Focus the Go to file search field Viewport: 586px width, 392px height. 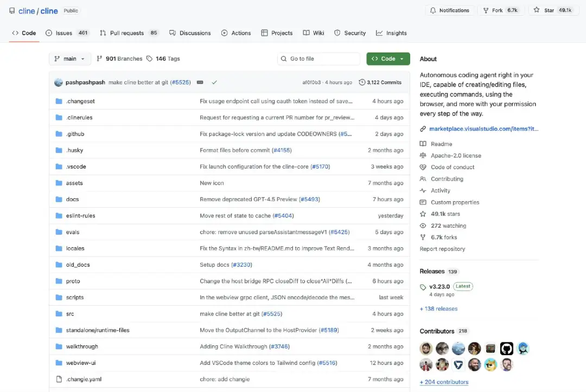click(x=319, y=59)
